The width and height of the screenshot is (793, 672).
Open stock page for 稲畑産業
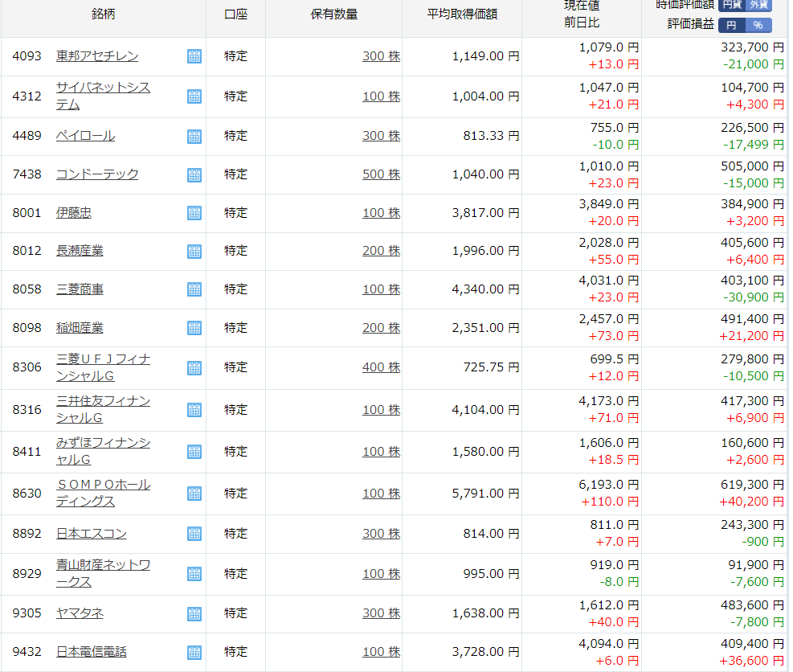(80, 327)
